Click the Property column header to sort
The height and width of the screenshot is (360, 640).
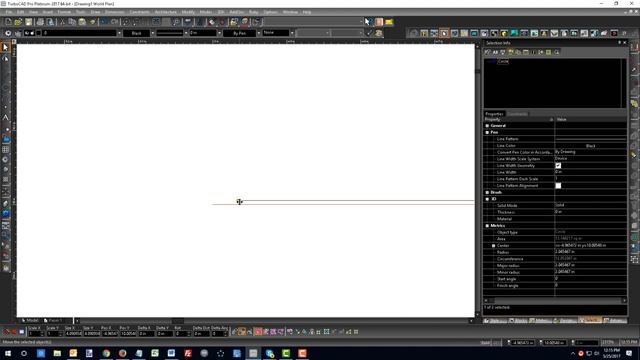coord(519,120)
